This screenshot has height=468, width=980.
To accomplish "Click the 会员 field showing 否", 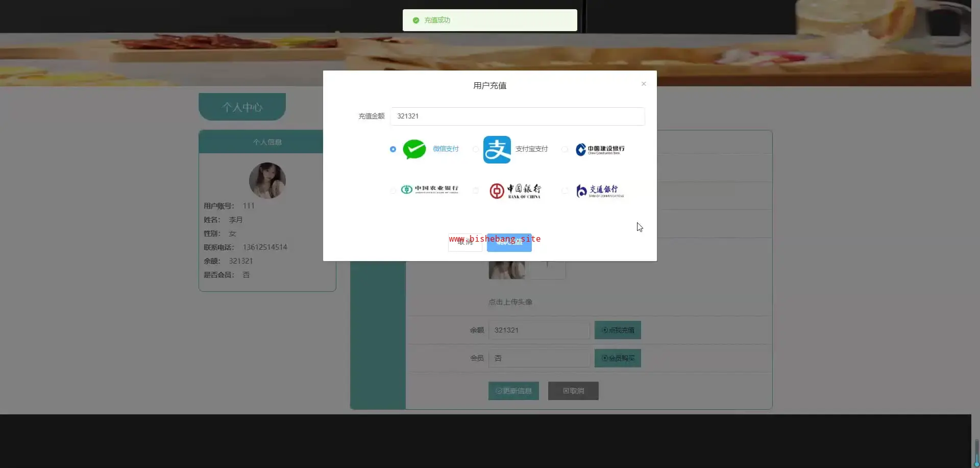I will 539,359.
